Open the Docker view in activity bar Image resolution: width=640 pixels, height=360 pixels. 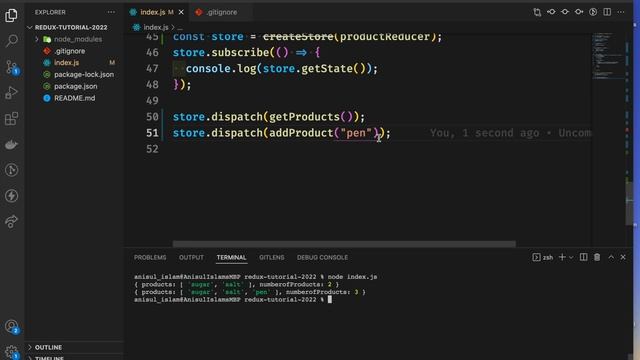coord(11,144)
